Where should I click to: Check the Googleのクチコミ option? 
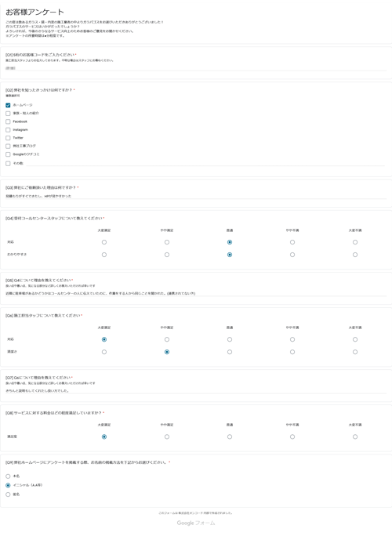(x=8, y=154)
